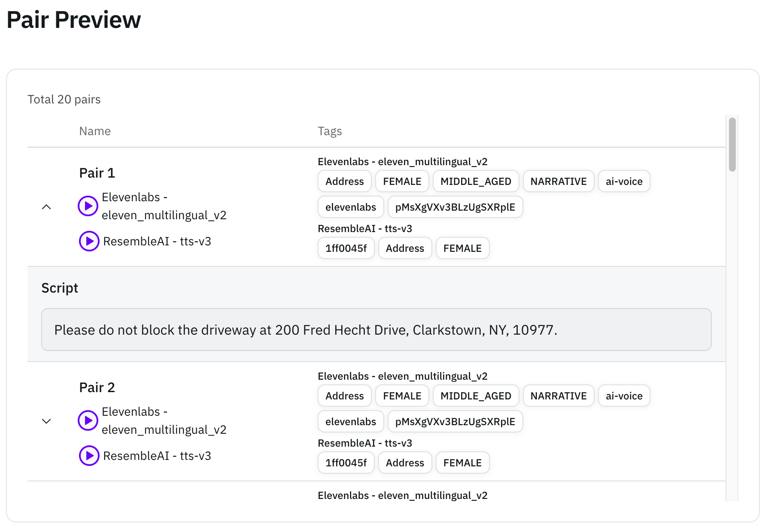Click the pair list vertical scrollbar thumb
Screen dimensions: 765x532
click(732, 145)
